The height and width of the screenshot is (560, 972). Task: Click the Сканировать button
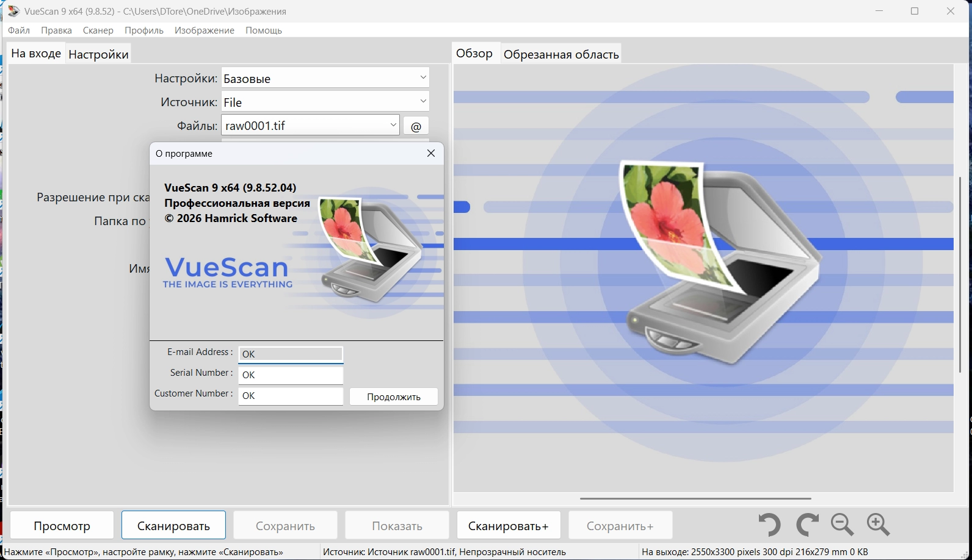coord(173,525)
